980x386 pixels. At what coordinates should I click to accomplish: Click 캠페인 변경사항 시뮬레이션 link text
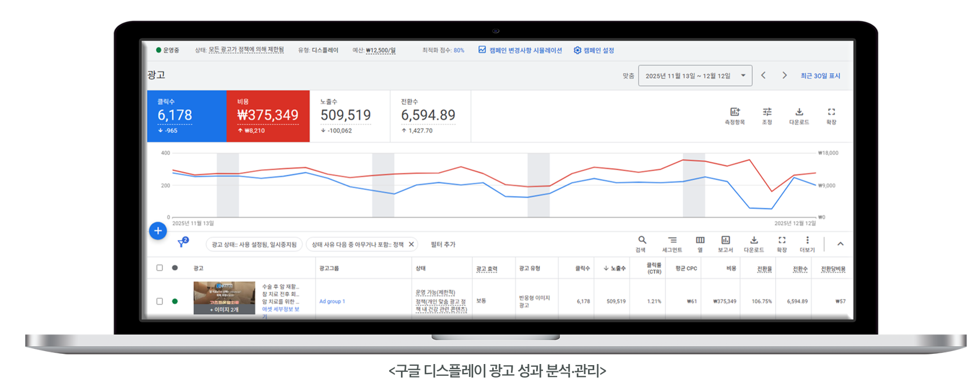pyautogui.click(x=526, y=50)
